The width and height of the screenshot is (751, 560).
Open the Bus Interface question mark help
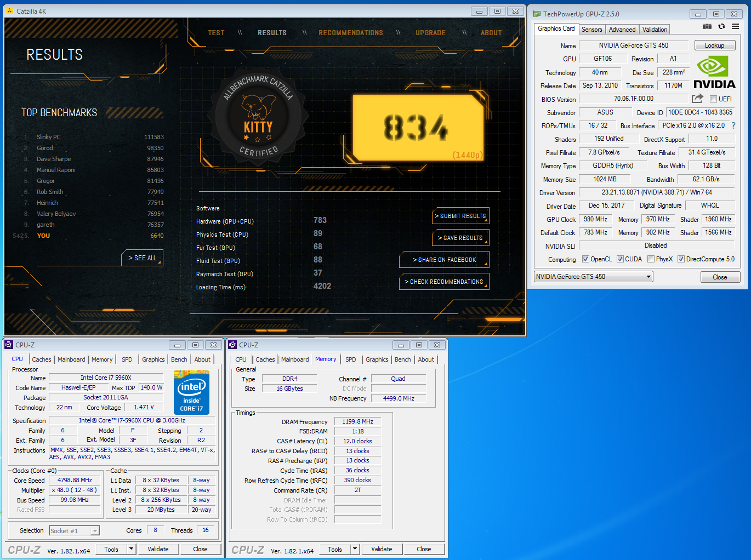pos(733,125)
